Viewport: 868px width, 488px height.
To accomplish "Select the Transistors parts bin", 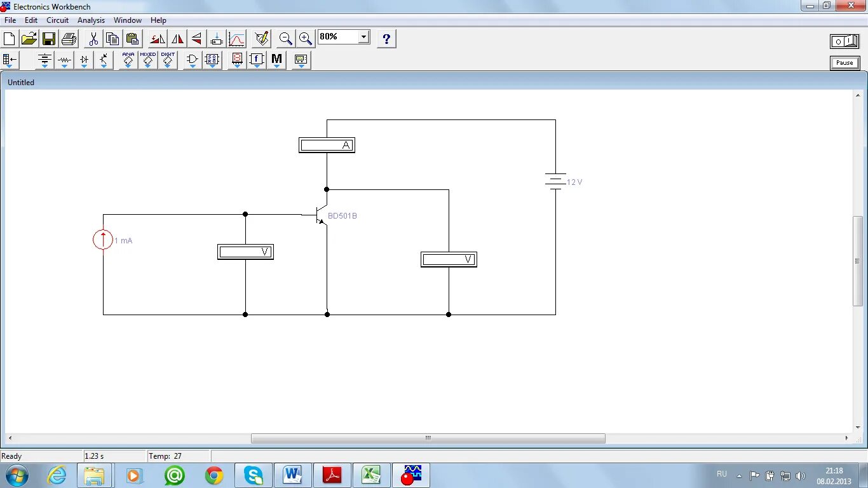I will tap(104, 60).
